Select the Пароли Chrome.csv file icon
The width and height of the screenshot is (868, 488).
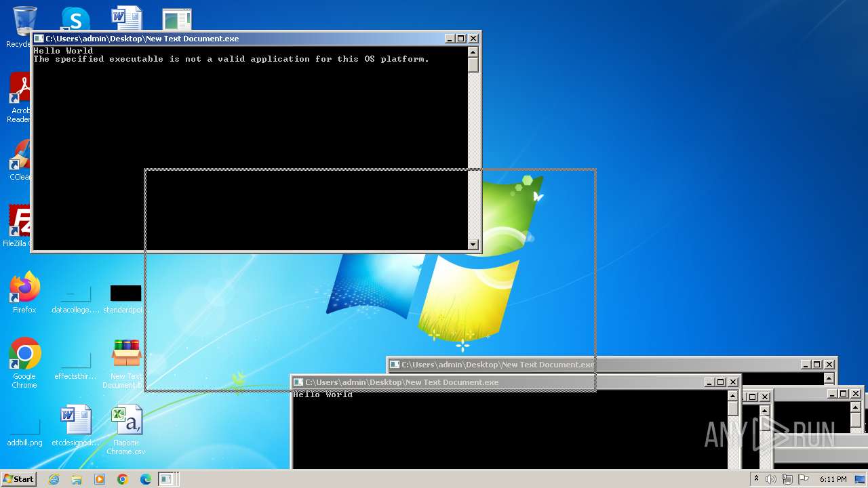pos(126,430)
